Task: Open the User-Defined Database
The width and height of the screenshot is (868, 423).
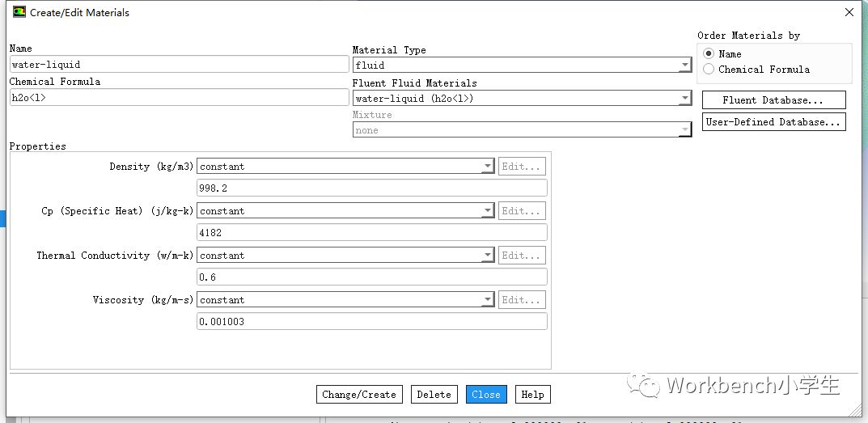Action: (x=774, y=122)
